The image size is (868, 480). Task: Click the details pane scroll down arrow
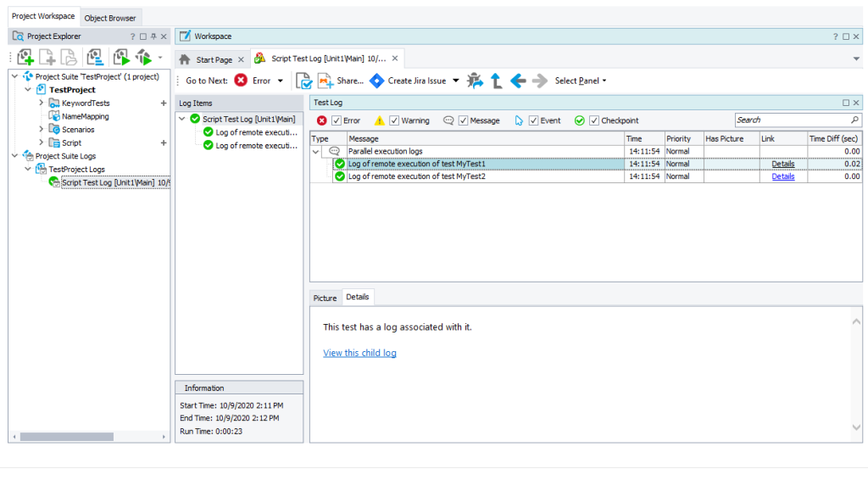(x=856, y=427)
